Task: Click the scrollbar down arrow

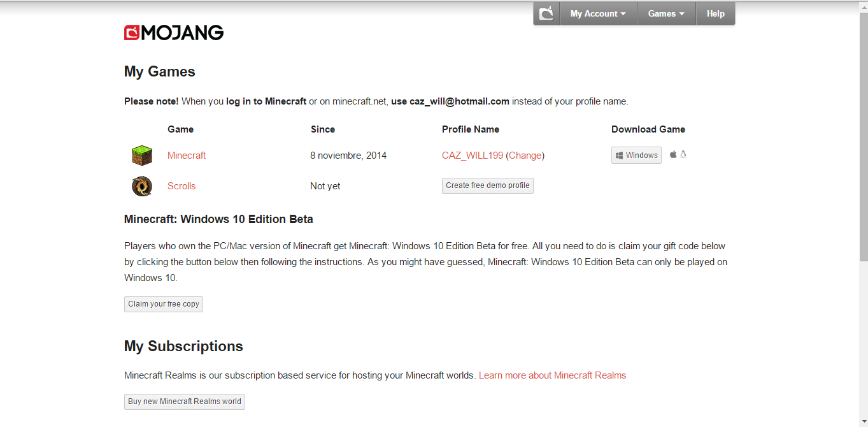Action: point(864,422)
